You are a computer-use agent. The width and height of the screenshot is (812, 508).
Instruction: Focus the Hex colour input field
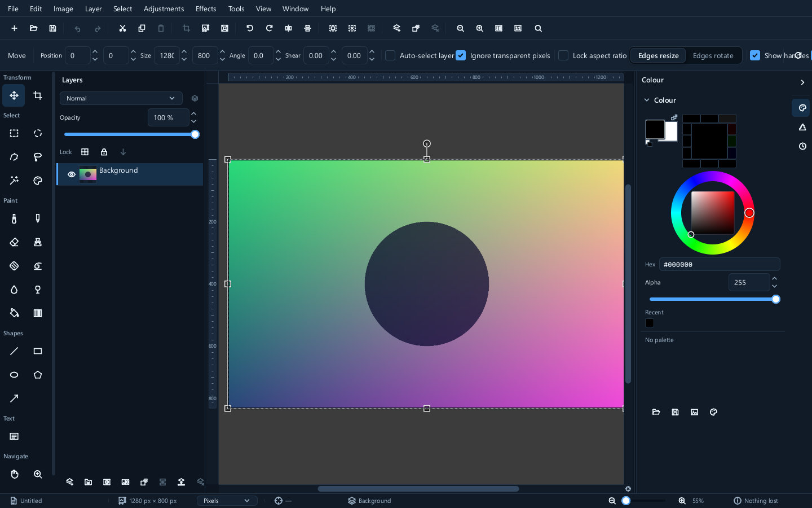(x=720, y=264)
